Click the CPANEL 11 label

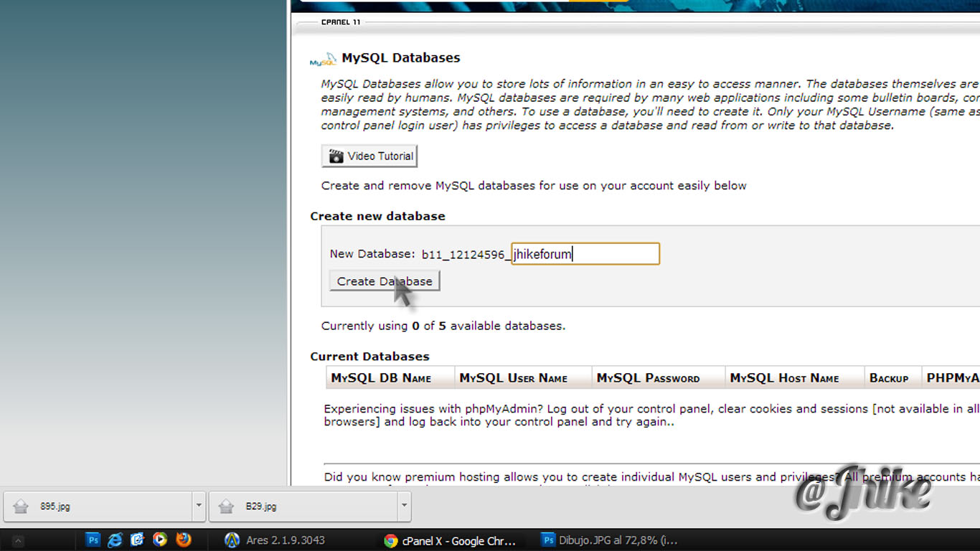pos(341,22)
